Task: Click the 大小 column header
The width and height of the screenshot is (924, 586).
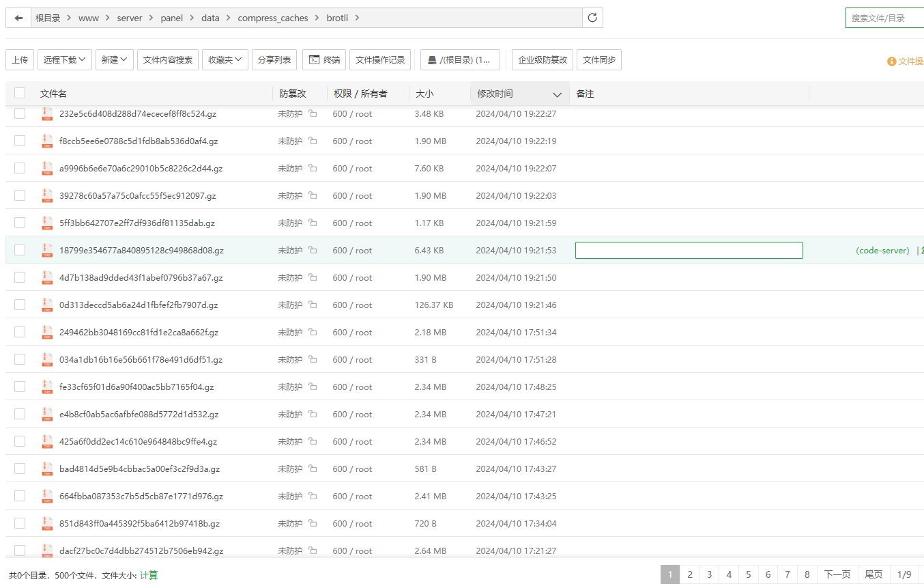Action: tap(424, 94)
